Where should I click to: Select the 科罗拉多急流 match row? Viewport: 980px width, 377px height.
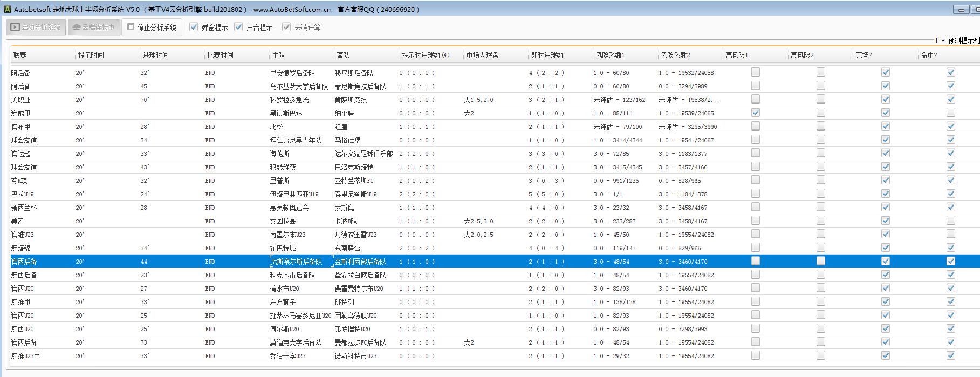click(290, 100)
